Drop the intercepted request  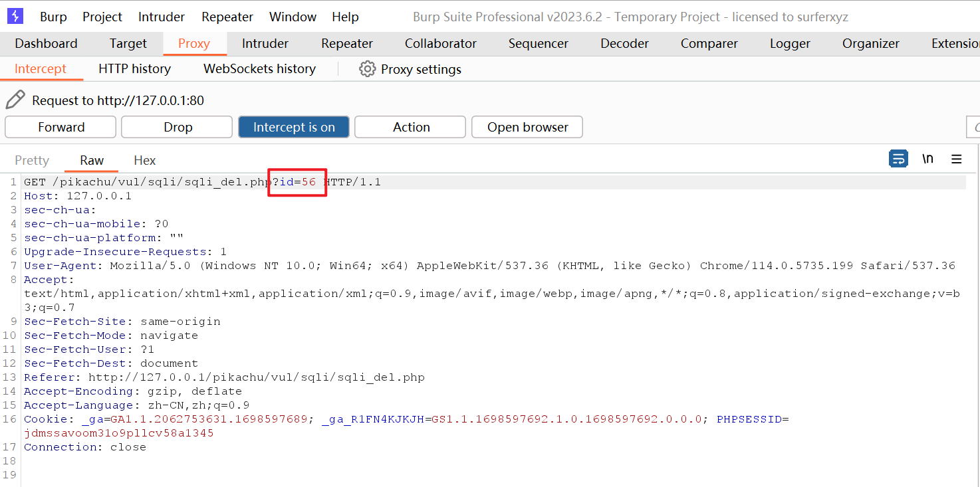177,127
